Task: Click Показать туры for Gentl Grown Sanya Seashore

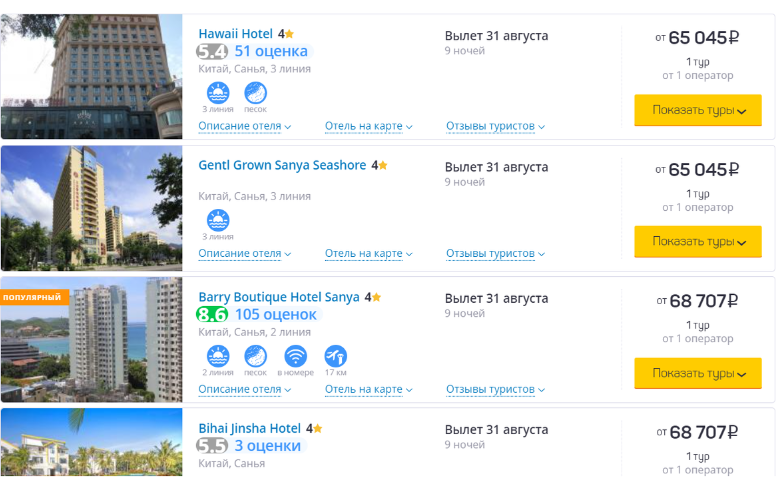Action: pos(698,241)
